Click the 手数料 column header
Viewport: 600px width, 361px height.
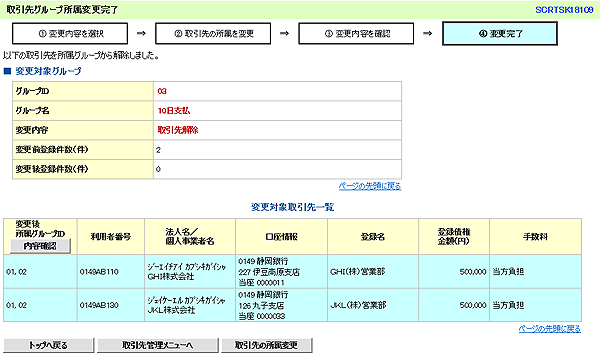[535, 237]
